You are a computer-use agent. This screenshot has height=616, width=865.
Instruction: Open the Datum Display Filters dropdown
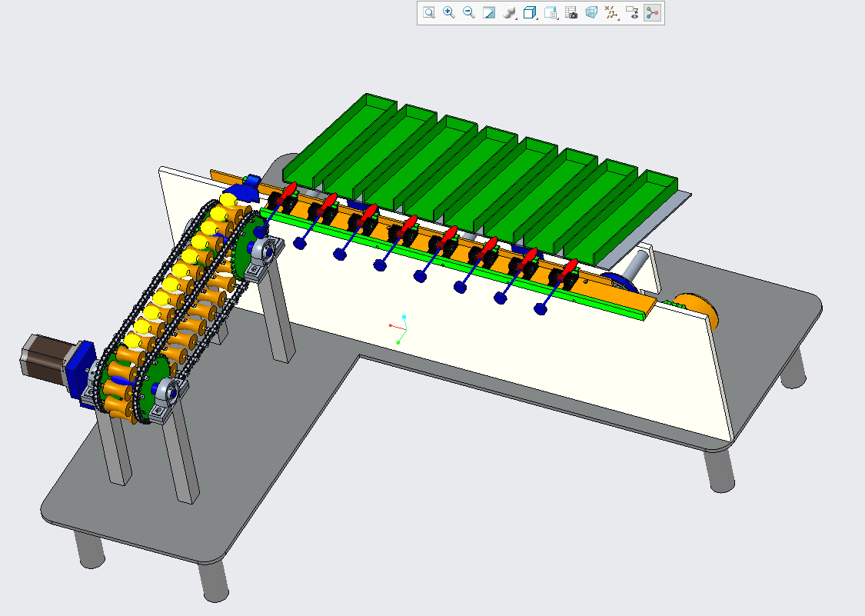coord(611,13)
